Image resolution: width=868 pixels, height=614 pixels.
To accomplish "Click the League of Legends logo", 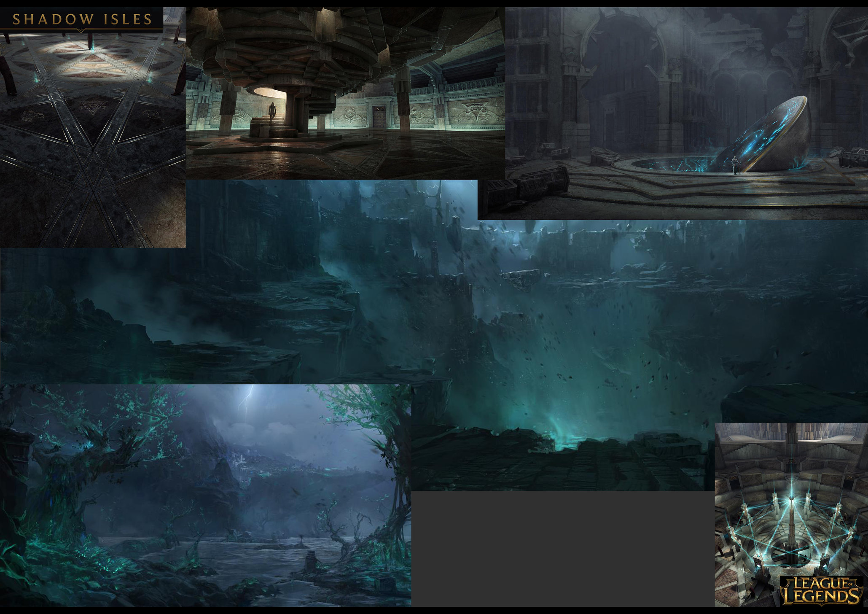I will [x=821, y=590].
